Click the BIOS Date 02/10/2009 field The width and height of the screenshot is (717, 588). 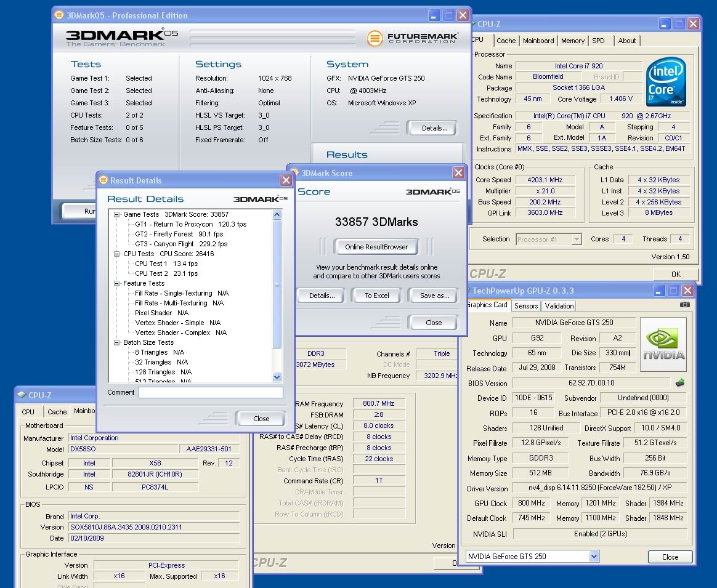coord(153,538)
